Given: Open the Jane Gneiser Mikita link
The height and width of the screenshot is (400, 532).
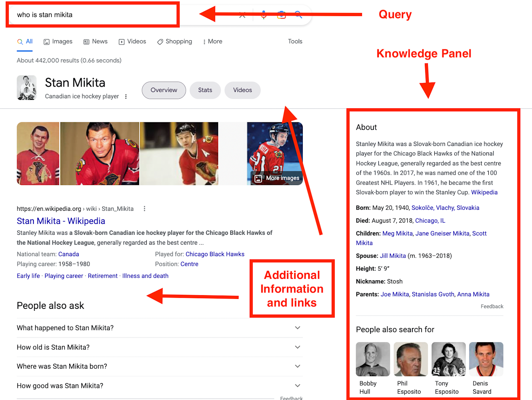Looking at the screenshot, I should click(442, 233).
